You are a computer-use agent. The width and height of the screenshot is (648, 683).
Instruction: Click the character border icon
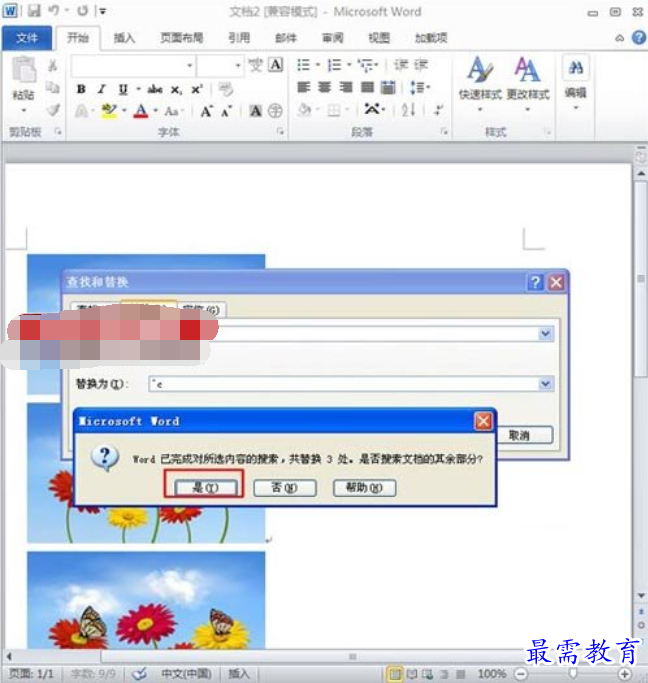[x=276, y=65]
